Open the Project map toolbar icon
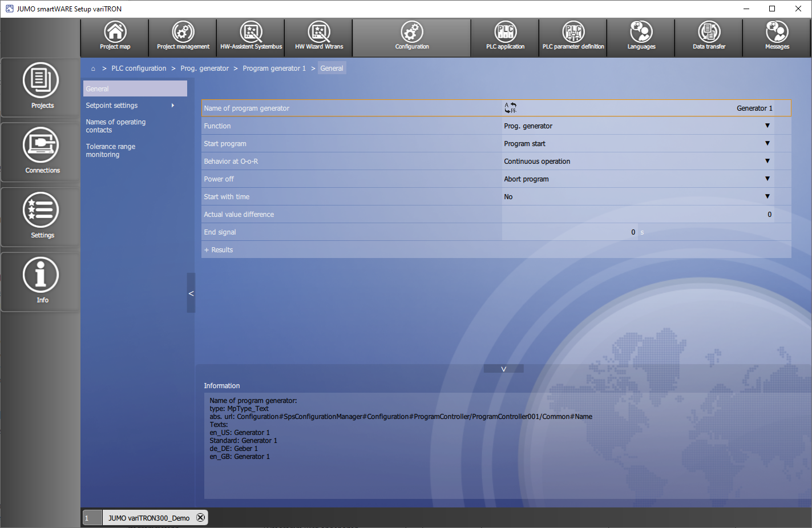The image size is (812, 528). pyautogui.click(x=115, y=37)
